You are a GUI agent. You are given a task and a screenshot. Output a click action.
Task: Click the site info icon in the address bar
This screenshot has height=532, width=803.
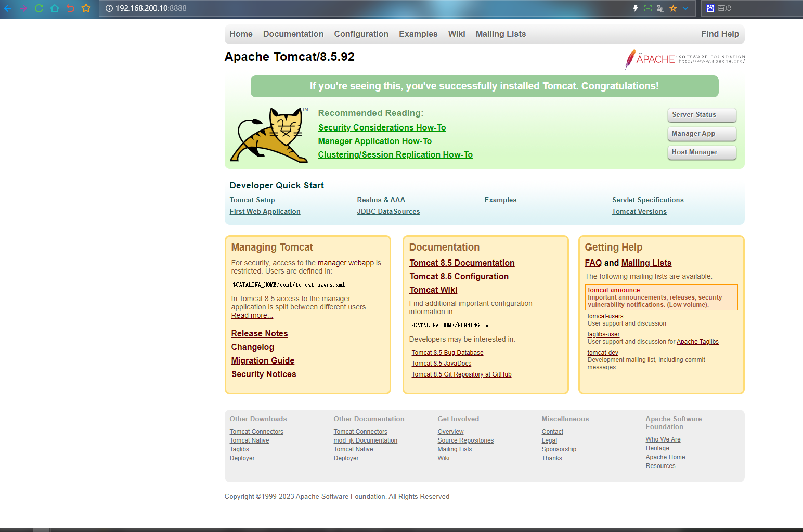(x=109, y=8)
